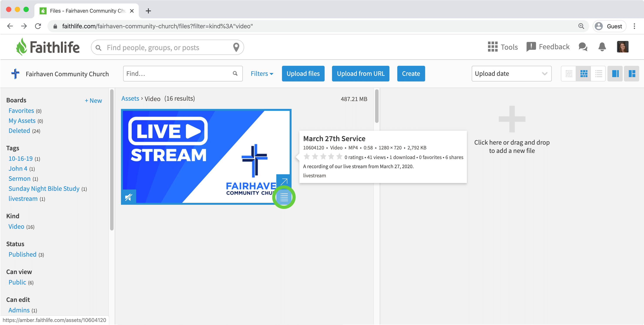Click the location pin in search bar

coord(236,47)
